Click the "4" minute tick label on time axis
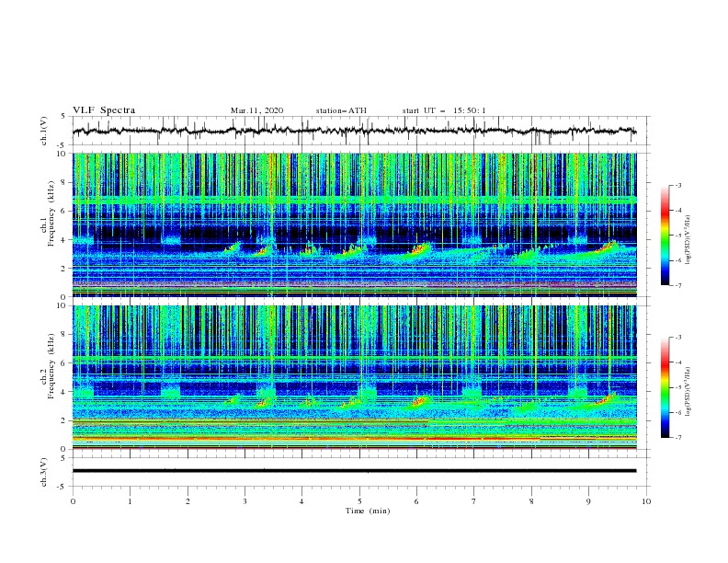 tap(302, 501)
